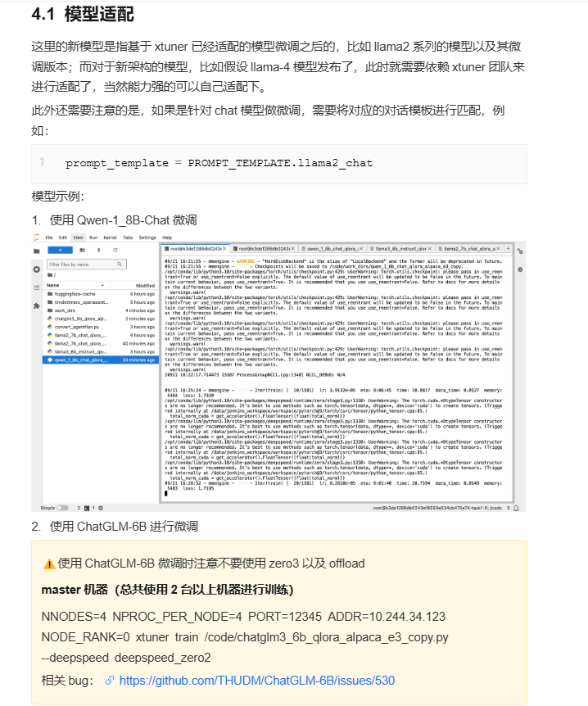Image resolution: width=588 pixels, height=706 pixels.
Task: Click the NNODES=4 NPROC_PER_NODE=4 command line
Action: point(243,617)
